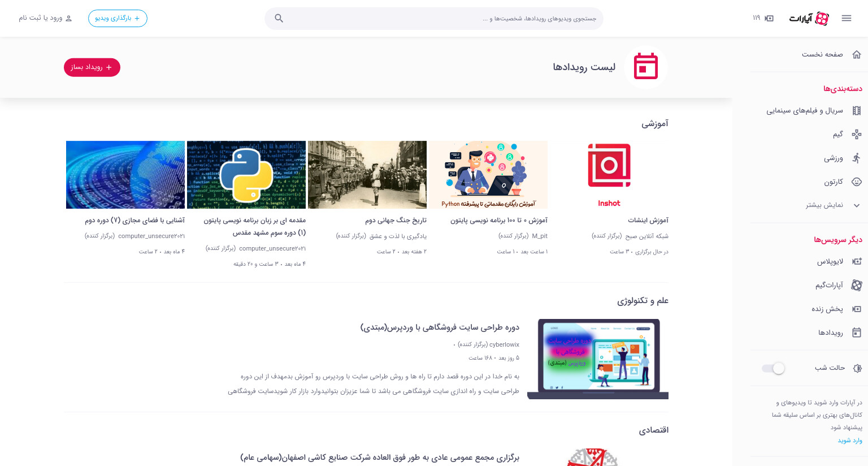Click the بارگذاری ویدیو button
The image size is (868, 466).
pyautogui.click(x=118, y=18)
